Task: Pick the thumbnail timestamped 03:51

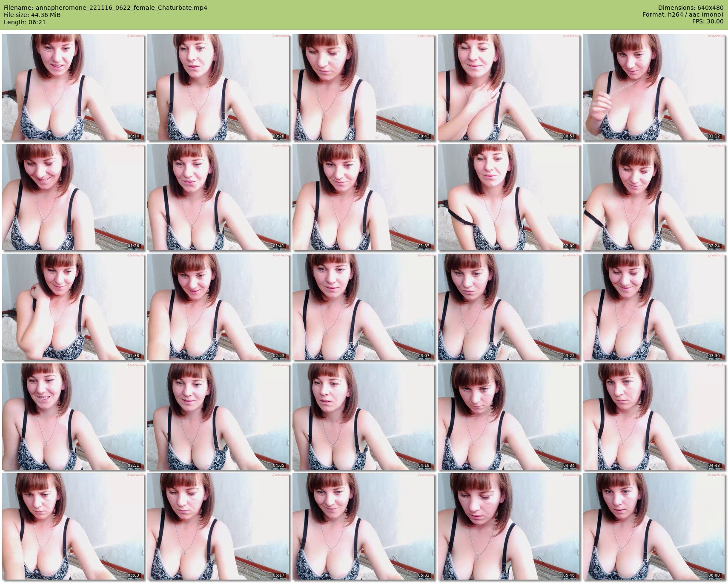Action: tap(73, 417)
